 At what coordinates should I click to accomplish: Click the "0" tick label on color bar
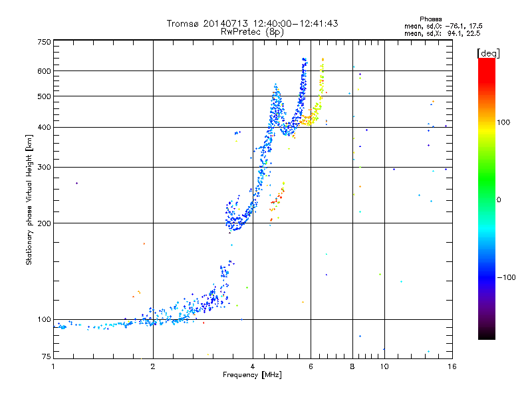tap(499, 200)
